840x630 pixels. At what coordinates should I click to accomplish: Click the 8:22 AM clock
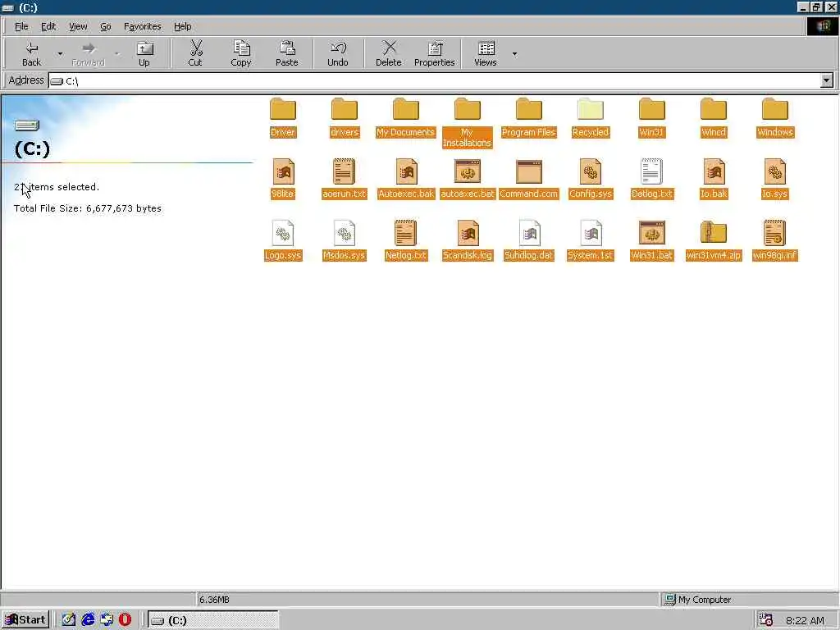click(805, 620)
